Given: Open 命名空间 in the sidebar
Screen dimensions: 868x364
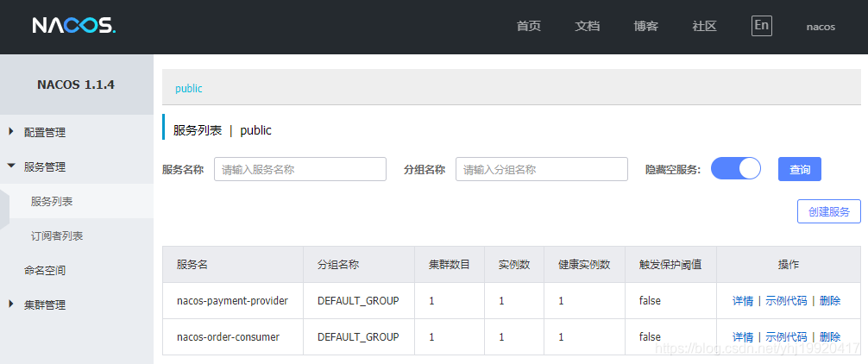Looking at the screenshot, I should point(45,271).
